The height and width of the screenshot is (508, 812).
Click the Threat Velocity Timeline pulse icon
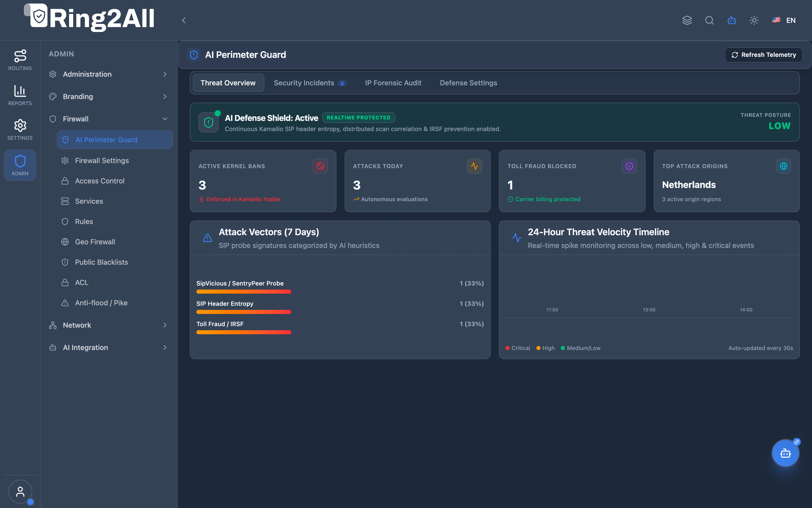click(517, 238)
